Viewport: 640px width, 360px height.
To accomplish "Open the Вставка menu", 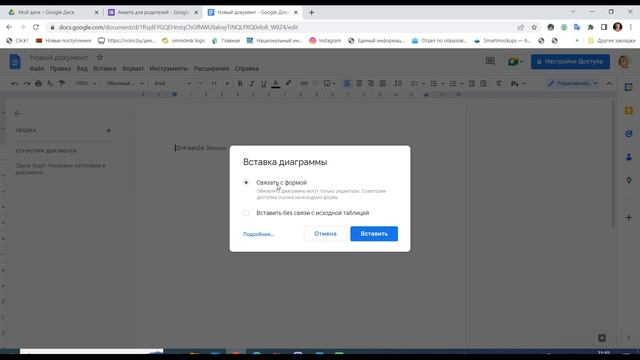I will [104, 69].
